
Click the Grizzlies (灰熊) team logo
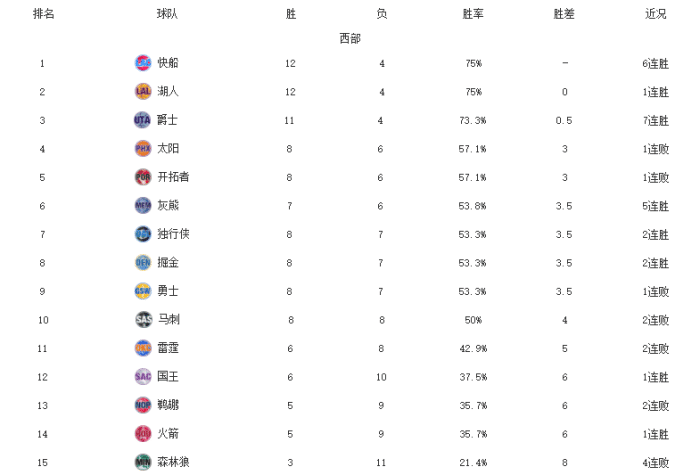pos(143,206)
